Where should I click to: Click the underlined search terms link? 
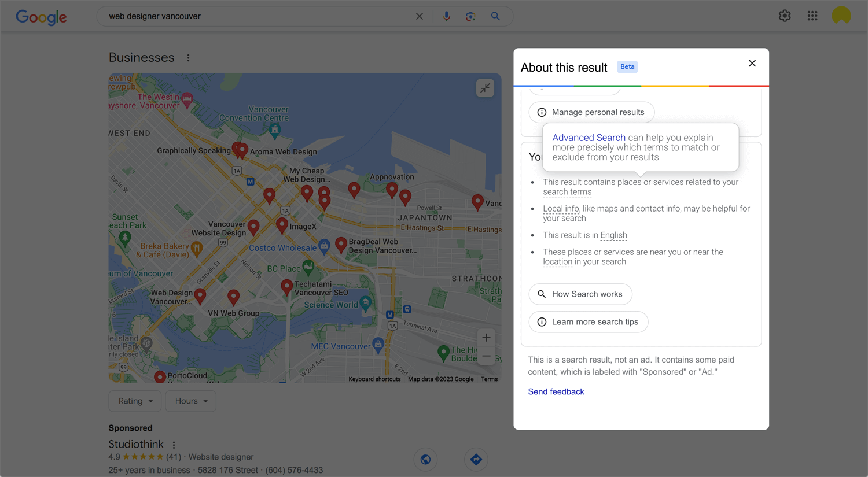tap(567, 192)
